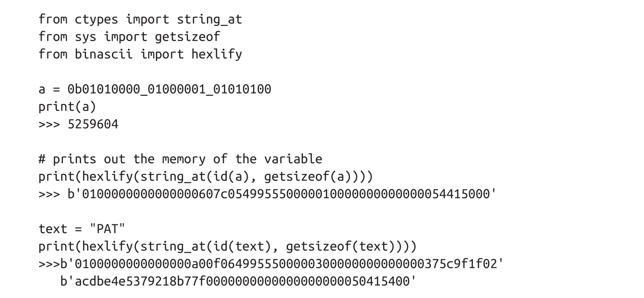This screenshot has height=298, width=644.
Task: Click the 'ctypes' module name
Action: pos(96,19)
